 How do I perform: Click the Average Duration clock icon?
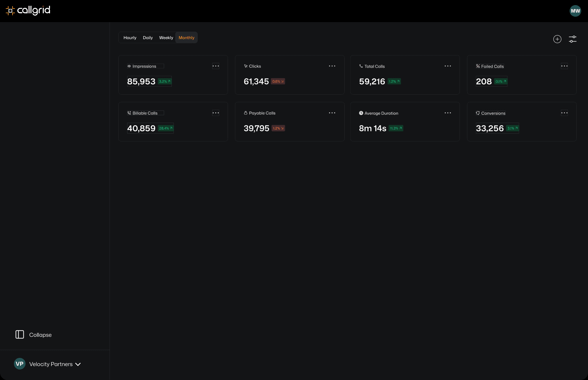(x=361, y=113)
